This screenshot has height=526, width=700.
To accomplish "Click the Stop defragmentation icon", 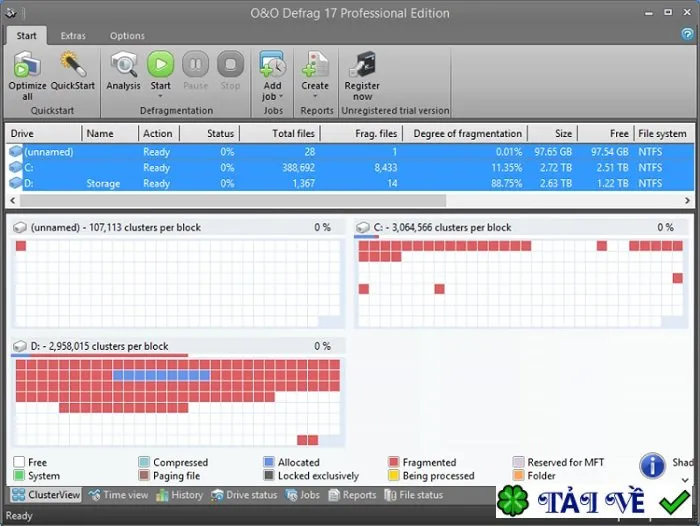I will pos(230,64).
